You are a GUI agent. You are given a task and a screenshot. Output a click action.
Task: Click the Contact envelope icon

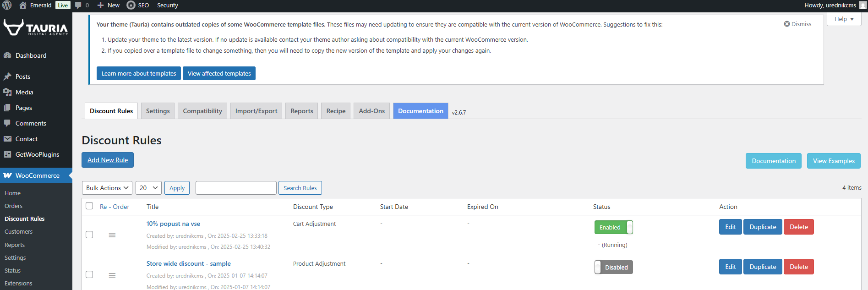pyautogui.click(x=7, y=139)
